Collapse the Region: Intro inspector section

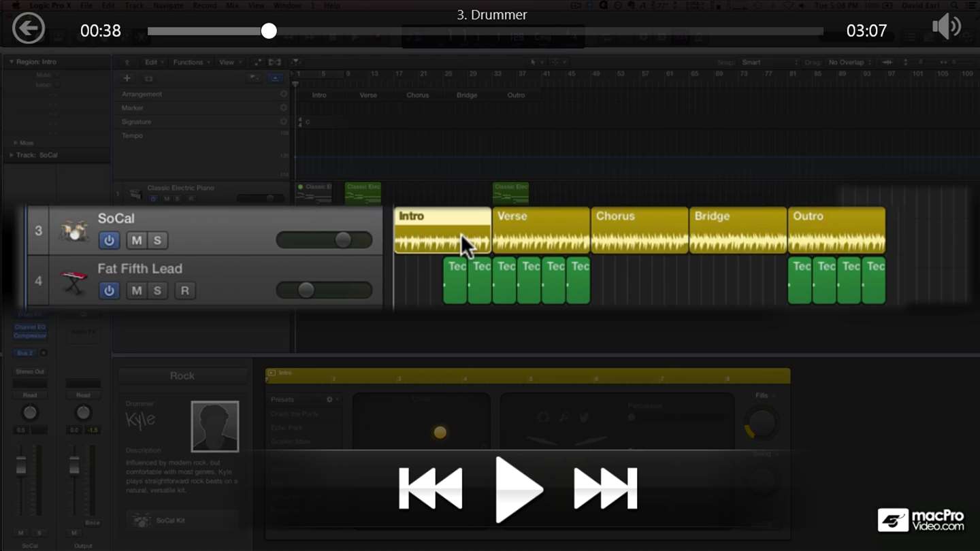[x=12, y=62]
